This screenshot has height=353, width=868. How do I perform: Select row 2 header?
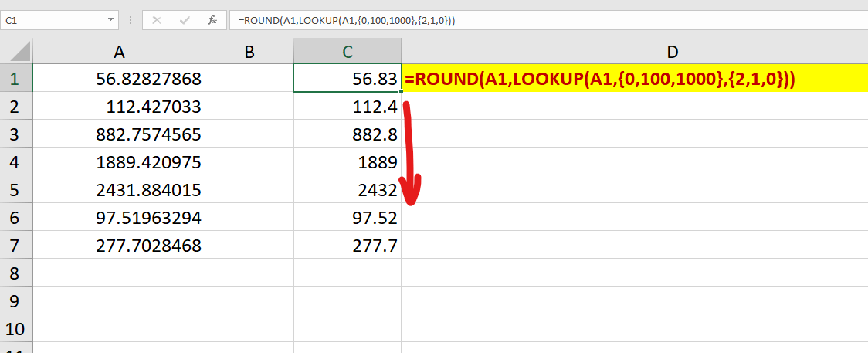16,106
